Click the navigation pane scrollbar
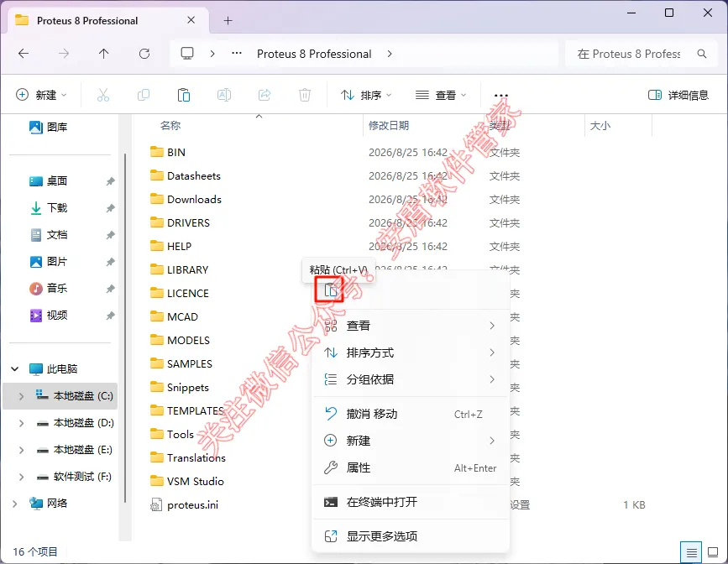This screenshot has height=564, width=728. [x=125, y=327]
